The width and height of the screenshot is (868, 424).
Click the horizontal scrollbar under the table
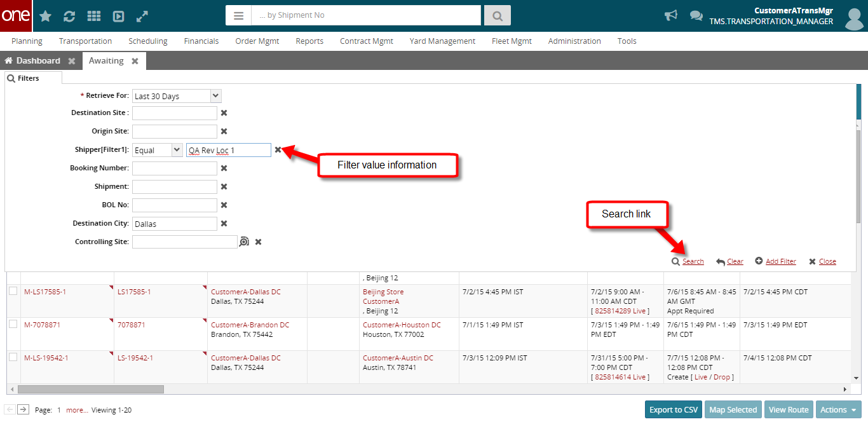click(91, 389)
